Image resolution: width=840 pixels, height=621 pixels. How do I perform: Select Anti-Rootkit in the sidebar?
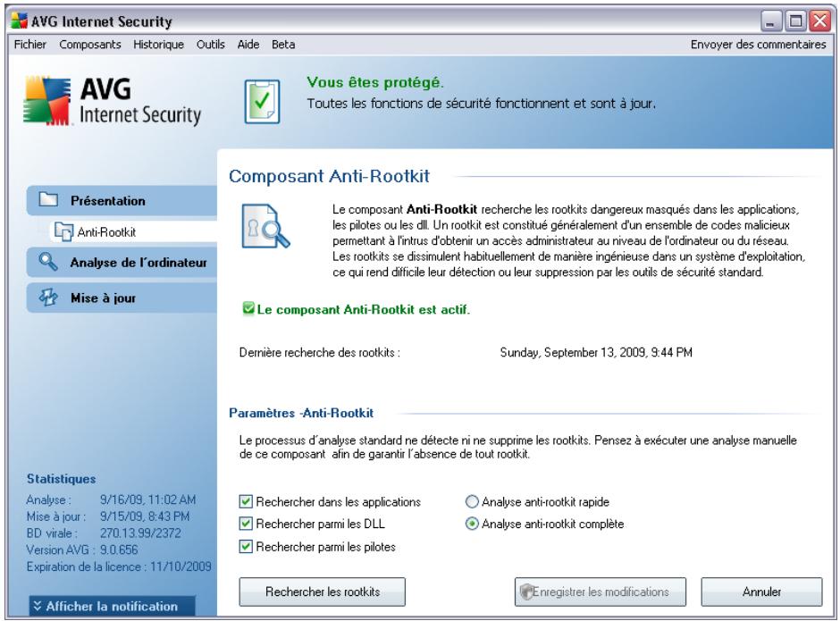133,231
